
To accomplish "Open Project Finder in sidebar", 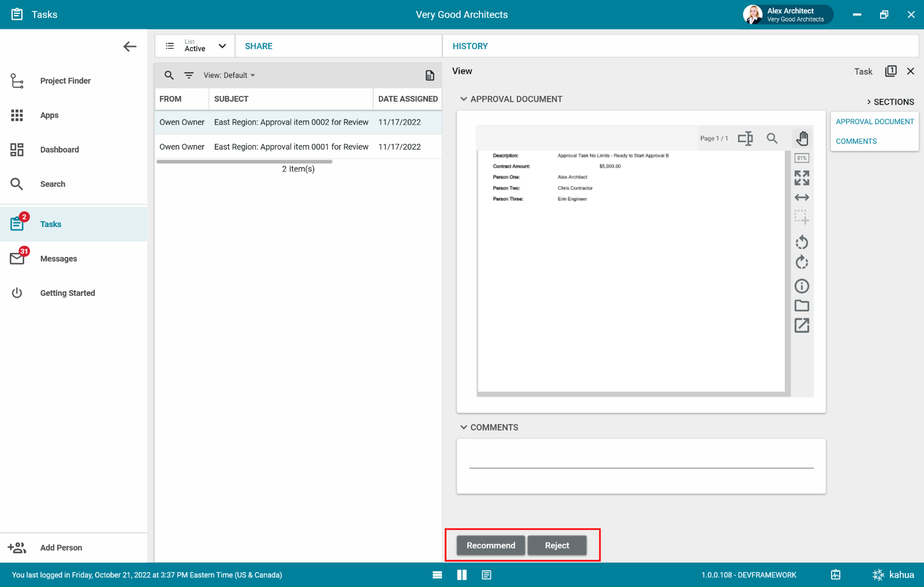I will coord(65,81).
